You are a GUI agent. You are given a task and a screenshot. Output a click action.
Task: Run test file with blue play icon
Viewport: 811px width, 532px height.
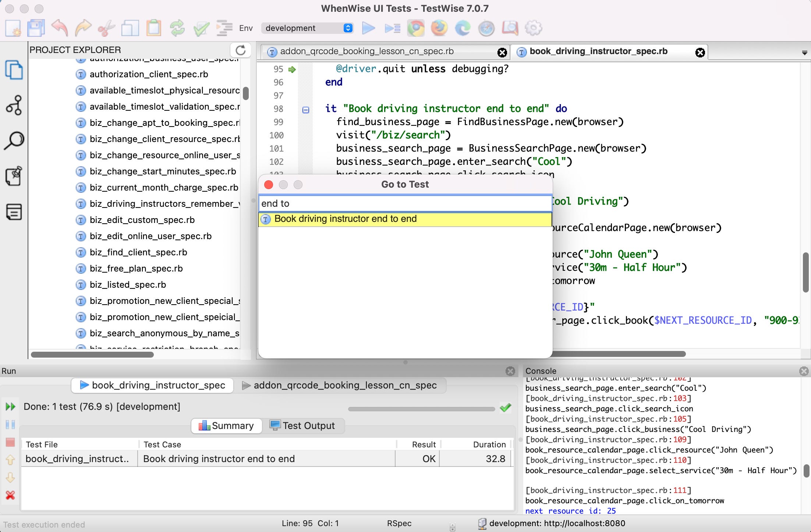pyautogui.click(x=368, y=28)
